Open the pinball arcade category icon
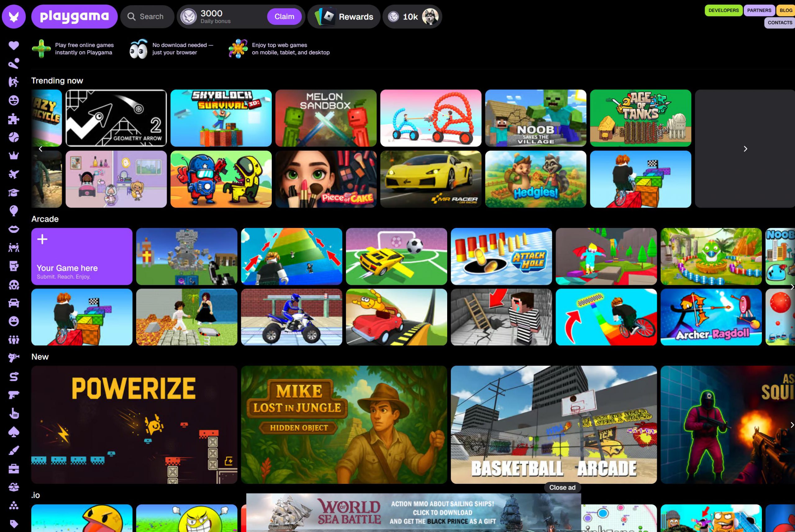This screenshot has height=532, width=795. (x=14, y=63)
